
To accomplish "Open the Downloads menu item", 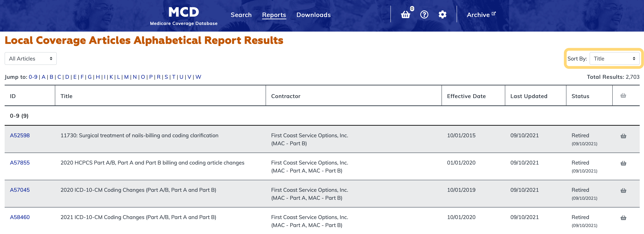I will [x=313, y=15].
